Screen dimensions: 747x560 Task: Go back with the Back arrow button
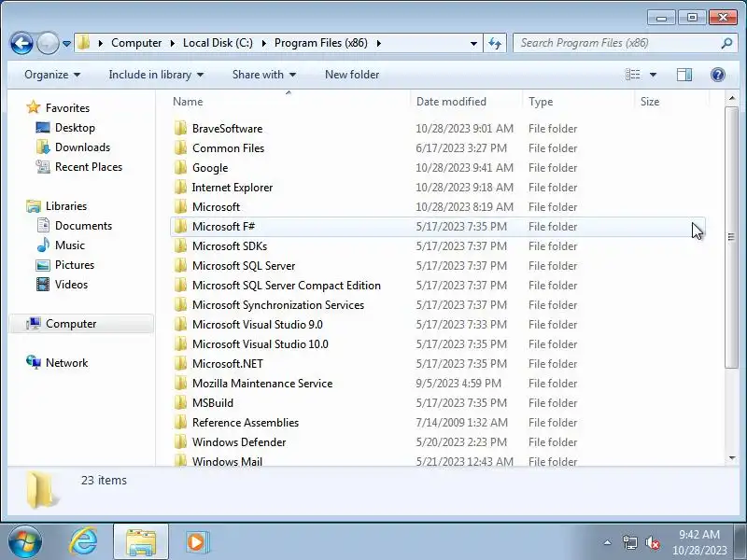21,43
